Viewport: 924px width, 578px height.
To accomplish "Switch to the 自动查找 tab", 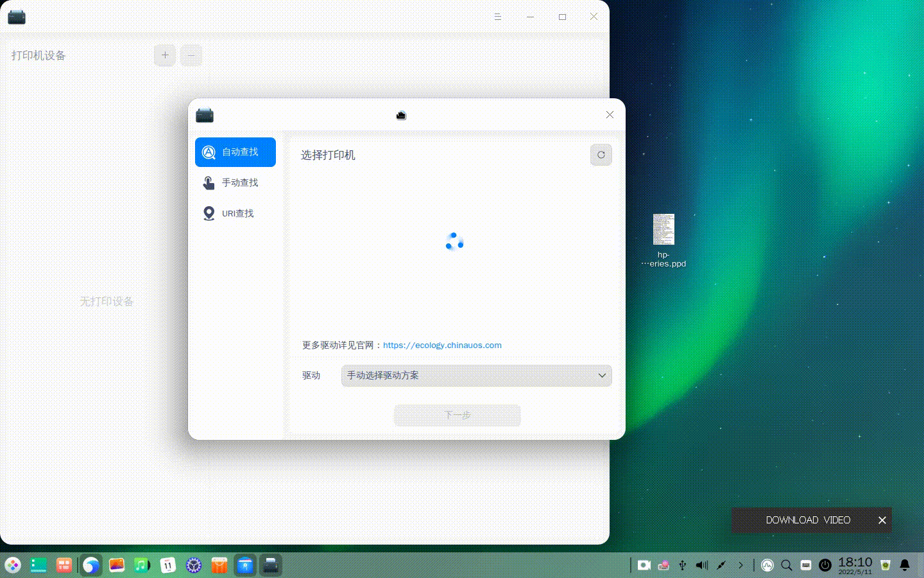I will click(x=235, y=152).
